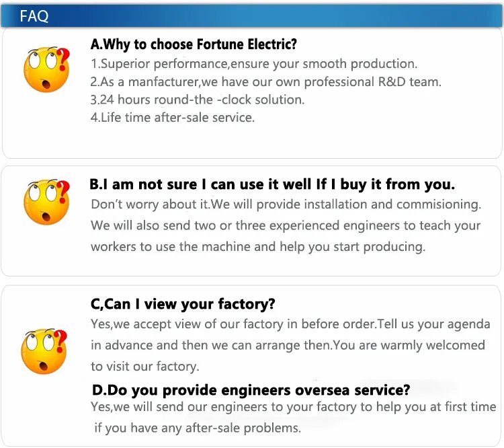Click the "warmly welcomed" answer line
The width and height of the screenshot is (504, 448).
click(288, 345)
